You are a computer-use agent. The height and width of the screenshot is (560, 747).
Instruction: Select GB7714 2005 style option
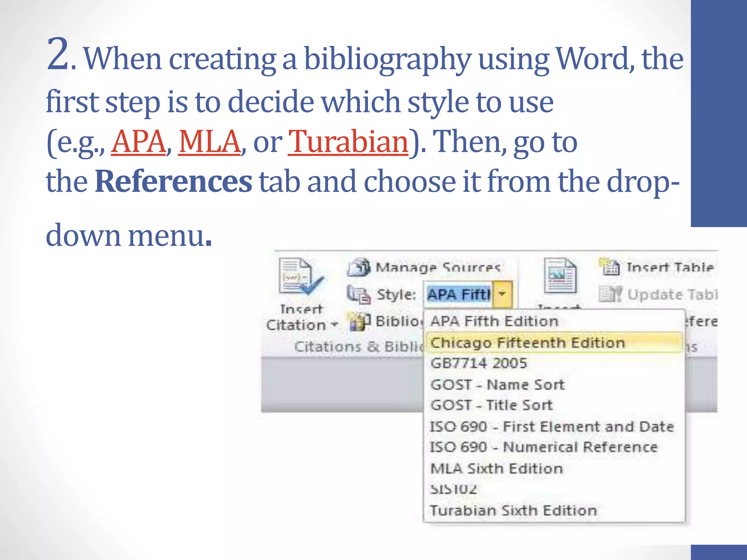[479, 363]
